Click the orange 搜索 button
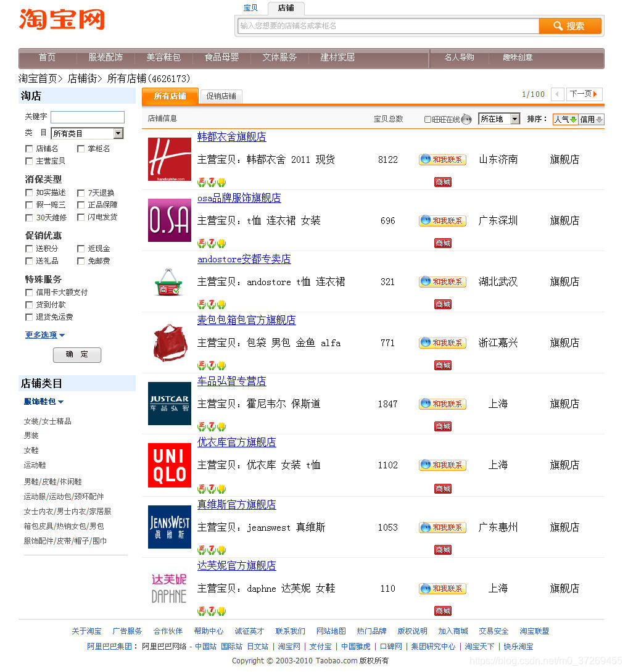Screen dimensions: 628x672 click(x=570, y=26)
